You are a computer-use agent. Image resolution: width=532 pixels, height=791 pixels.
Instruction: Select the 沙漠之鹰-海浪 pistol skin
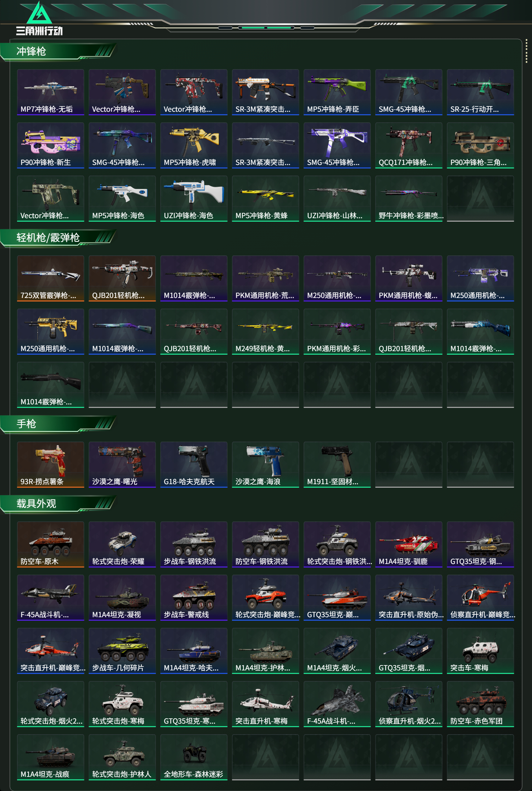(266, 465)
